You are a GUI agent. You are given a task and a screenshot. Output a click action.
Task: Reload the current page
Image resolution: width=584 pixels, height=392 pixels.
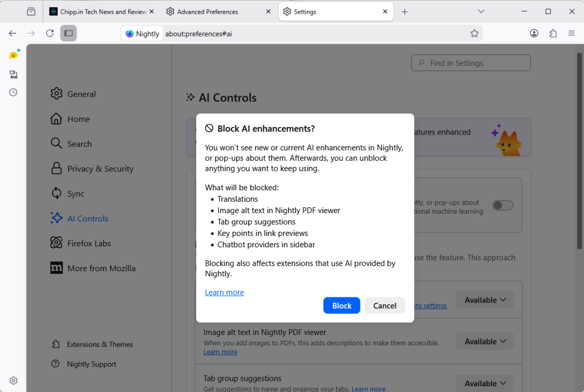(50, 34)
